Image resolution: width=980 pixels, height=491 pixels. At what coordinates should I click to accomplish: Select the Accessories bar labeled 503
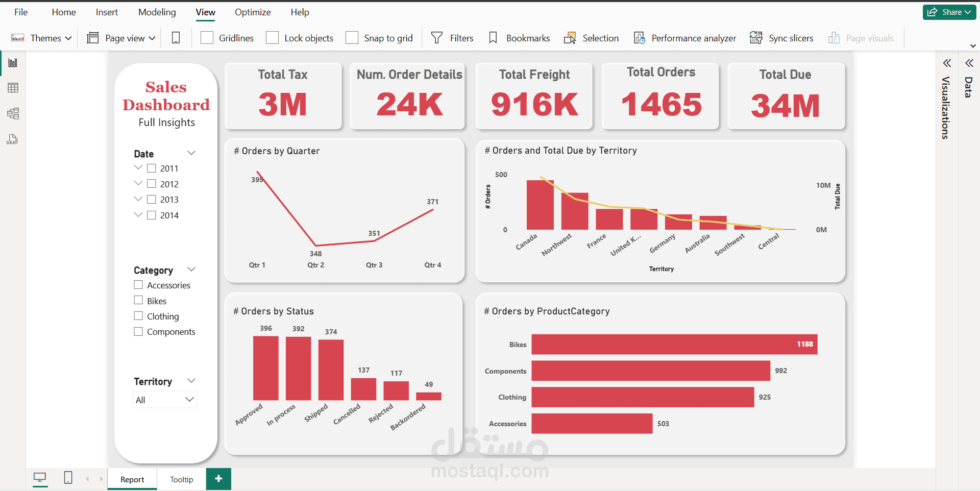point(592,424)
